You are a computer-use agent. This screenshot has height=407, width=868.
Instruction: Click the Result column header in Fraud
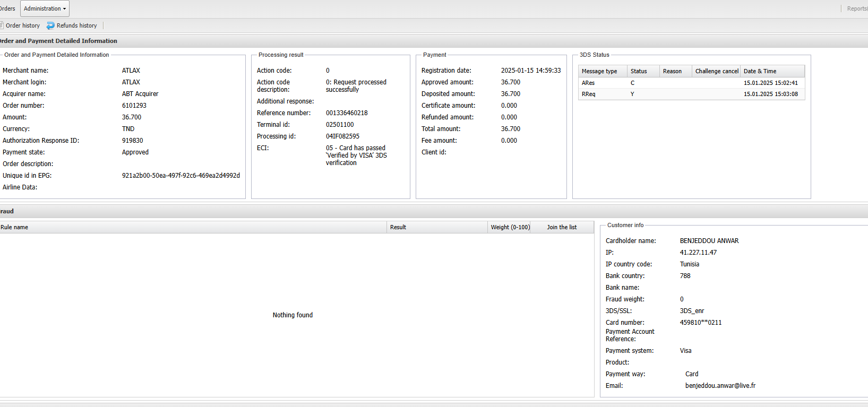pyautogui.click(x=398, y=227)
